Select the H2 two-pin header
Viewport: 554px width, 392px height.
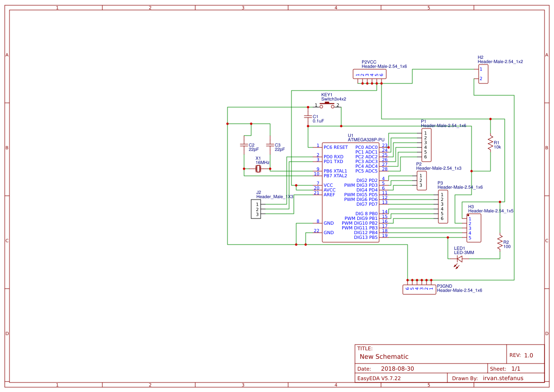point(482,74)
